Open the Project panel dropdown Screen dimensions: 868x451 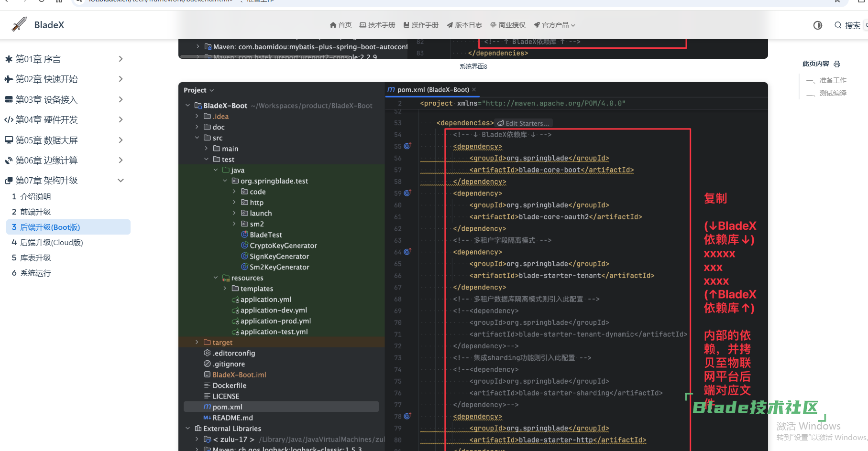pos(199,90)
